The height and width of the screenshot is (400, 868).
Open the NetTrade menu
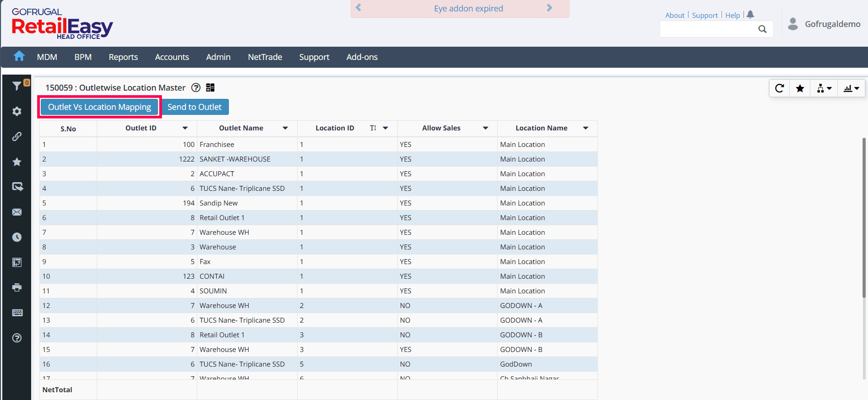pyautogui.click(x=265, y=57)
